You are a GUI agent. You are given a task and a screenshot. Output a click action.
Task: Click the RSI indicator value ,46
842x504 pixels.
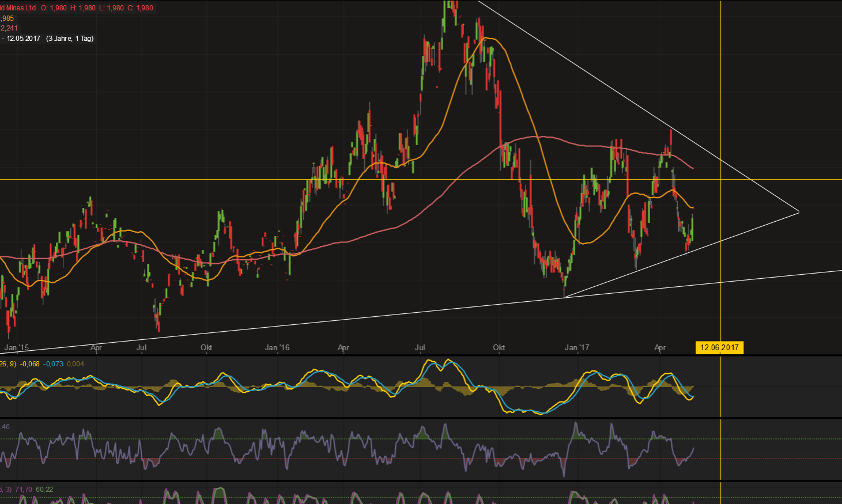pos(5,427)
